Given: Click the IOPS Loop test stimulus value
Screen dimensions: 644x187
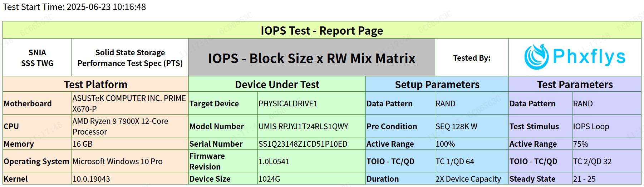Looking at the screenshot, I should click(591, 126).
